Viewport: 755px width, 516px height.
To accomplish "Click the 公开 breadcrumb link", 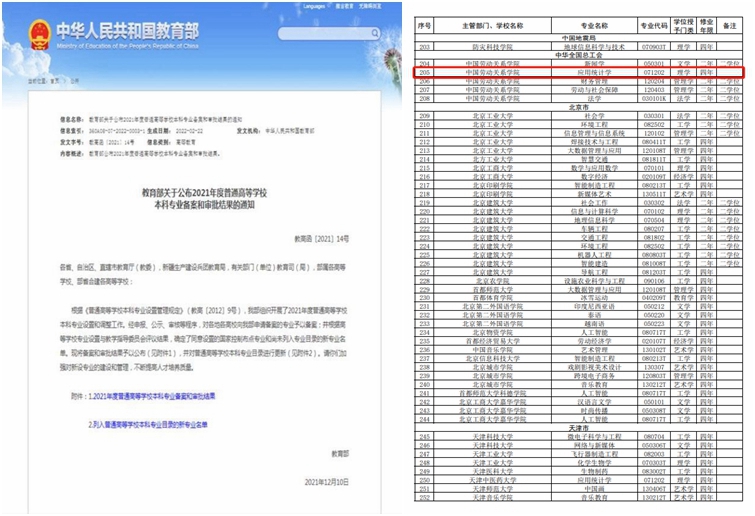I will coord(75,81).
